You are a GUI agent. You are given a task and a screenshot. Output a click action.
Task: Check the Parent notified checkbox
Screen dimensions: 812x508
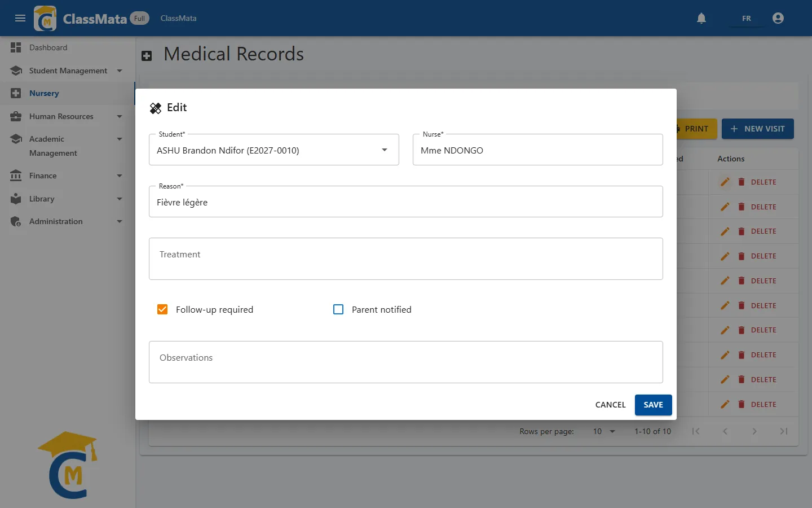pos(338,309)
